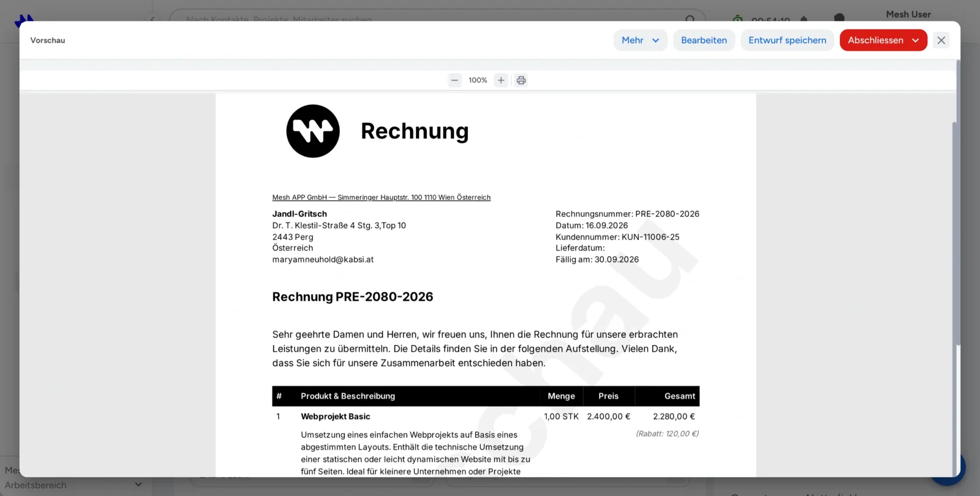The image size is (980, 496).
Task: Close the Vorschau preview dialog
Action: click(941, 40)
